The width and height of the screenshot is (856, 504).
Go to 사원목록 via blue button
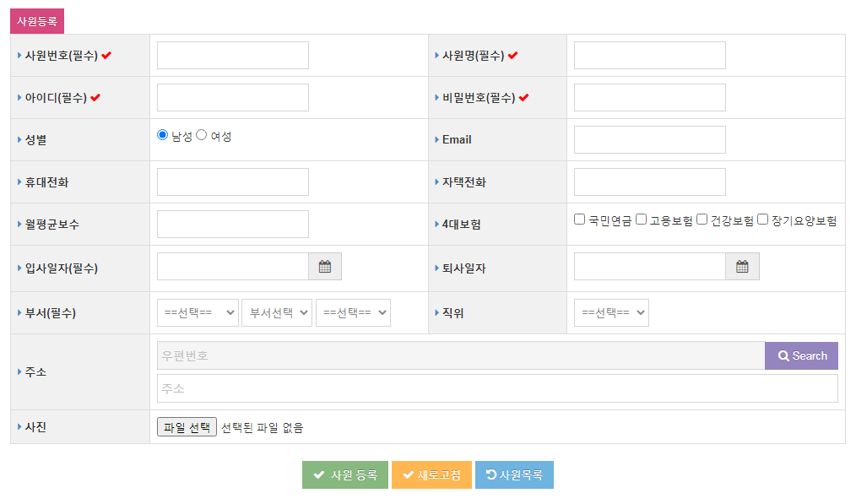[x=514, y=474]
